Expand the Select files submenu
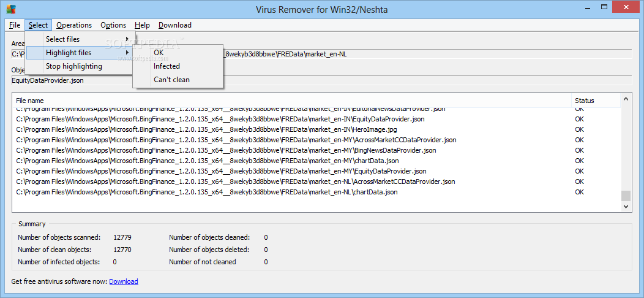Screen dimensions: 644x298 coord(79,39)
